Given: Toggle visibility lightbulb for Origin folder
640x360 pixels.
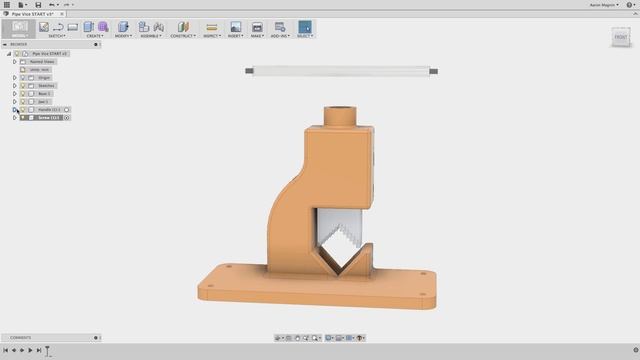Looking at the screenshot, I should click(x=23, y=78).
